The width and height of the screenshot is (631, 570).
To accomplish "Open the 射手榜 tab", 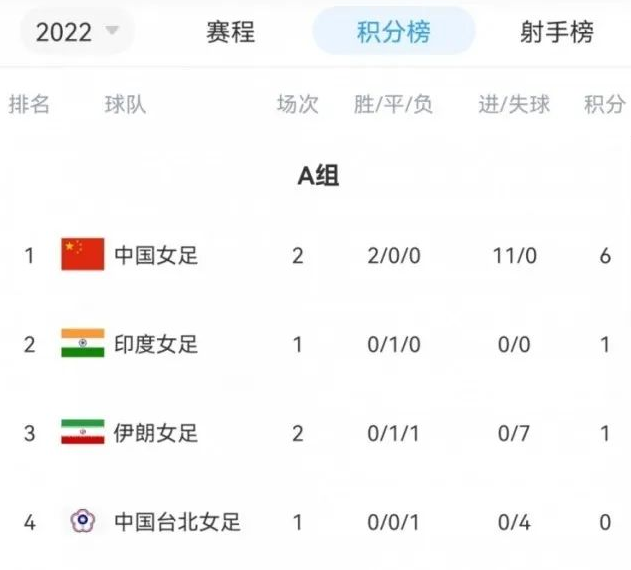I will [x=557, y=32].
